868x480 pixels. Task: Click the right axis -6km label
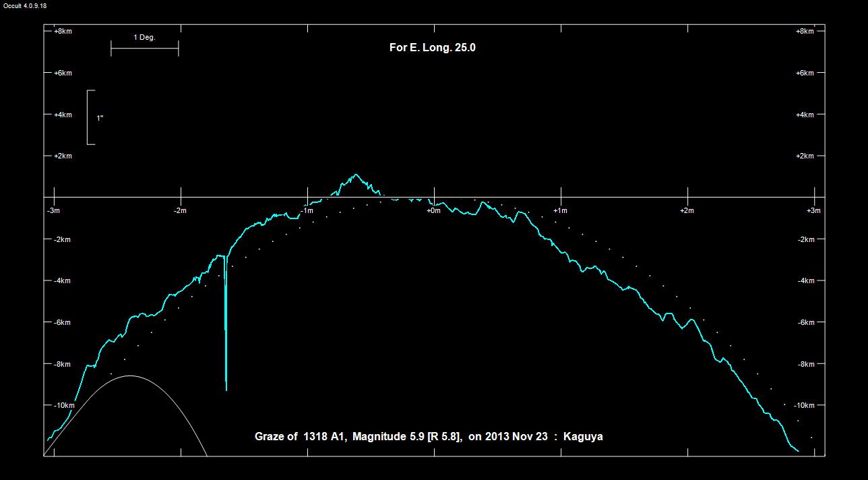point(805,322)
